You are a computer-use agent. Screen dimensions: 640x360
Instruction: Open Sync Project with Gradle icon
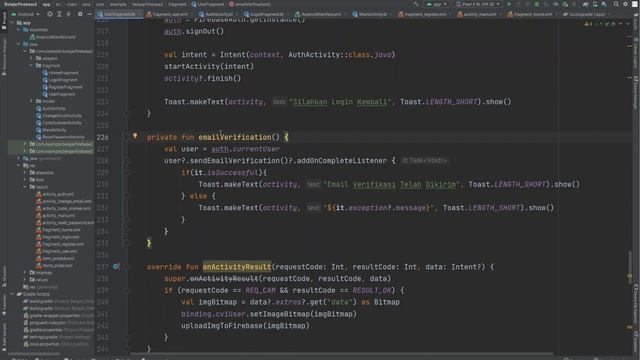click(x=585, y=4)
